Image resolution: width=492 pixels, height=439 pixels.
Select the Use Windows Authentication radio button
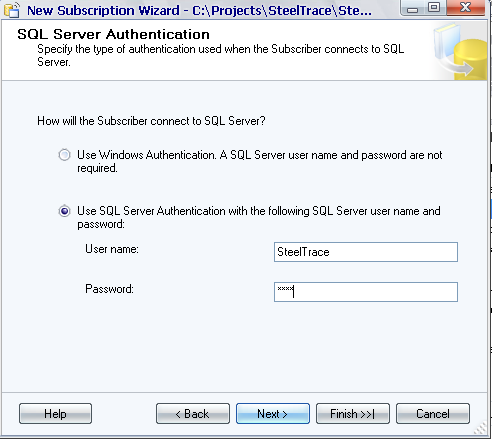pyautogui.click(x=64, y=155)
